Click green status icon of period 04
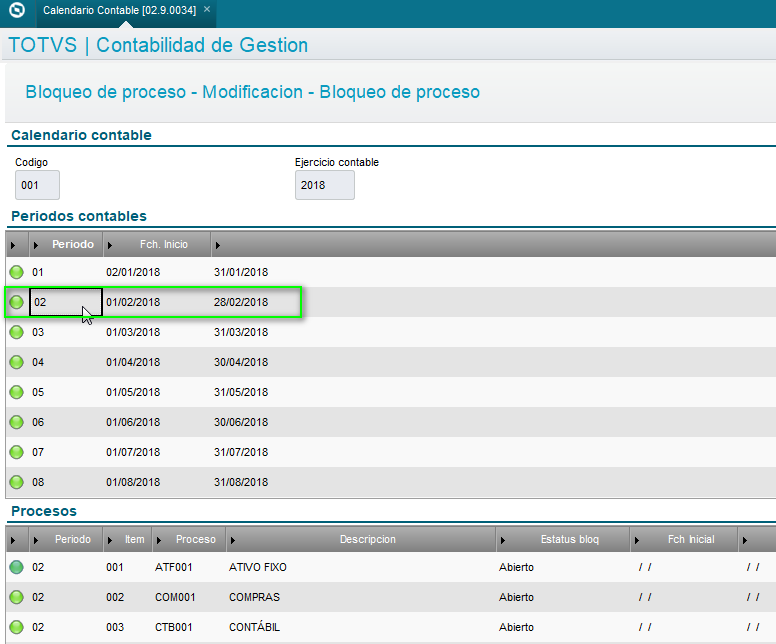 tap(16, 362)
